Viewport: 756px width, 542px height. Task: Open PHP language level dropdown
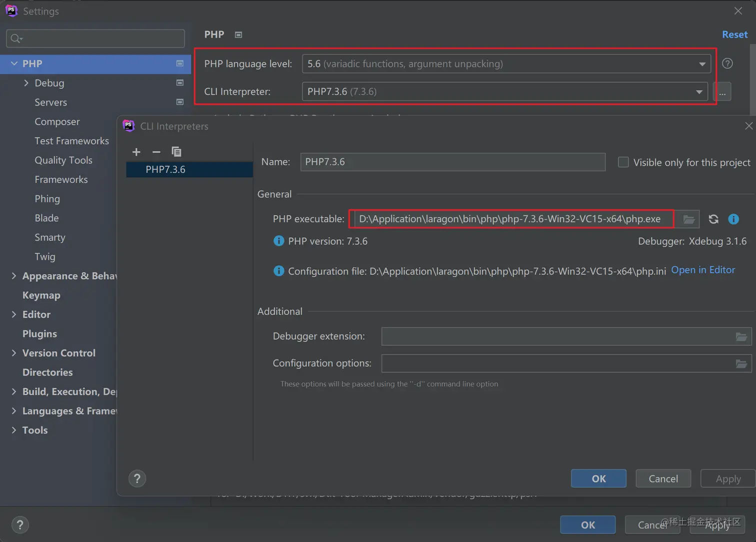(x=702, y=64)
